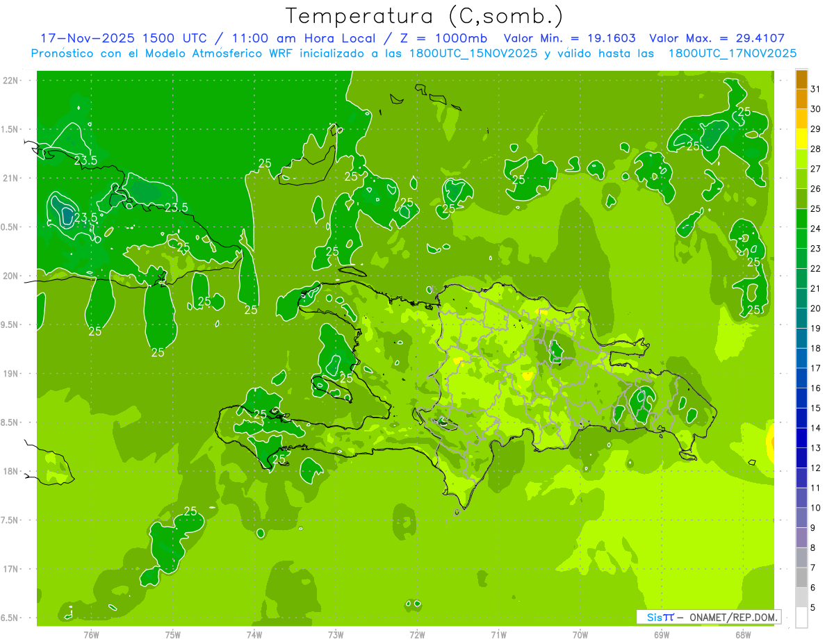This screenshot has width=834, height=644.
Task: Click the 76W longitude axis label
Action: [x=91, y=634]
